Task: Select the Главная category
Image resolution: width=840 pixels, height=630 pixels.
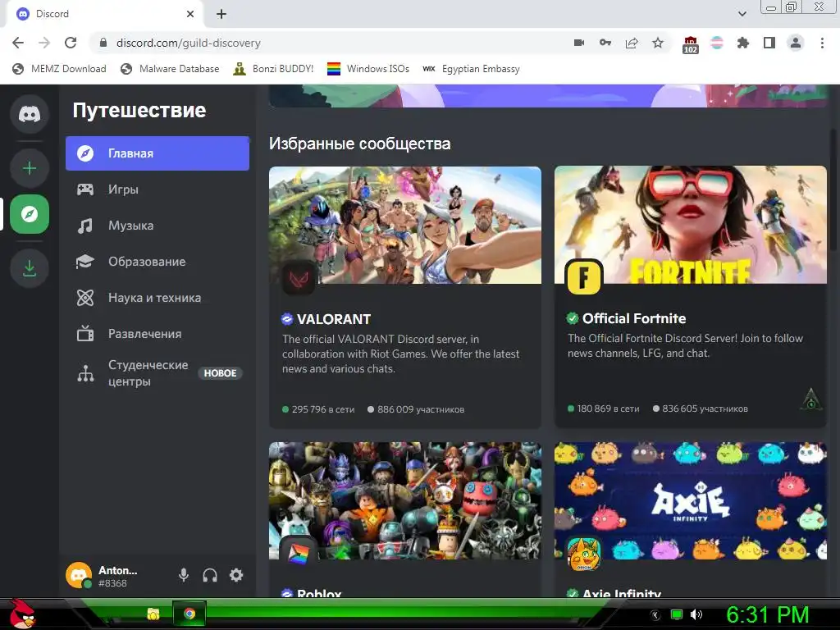Action: 157,153
